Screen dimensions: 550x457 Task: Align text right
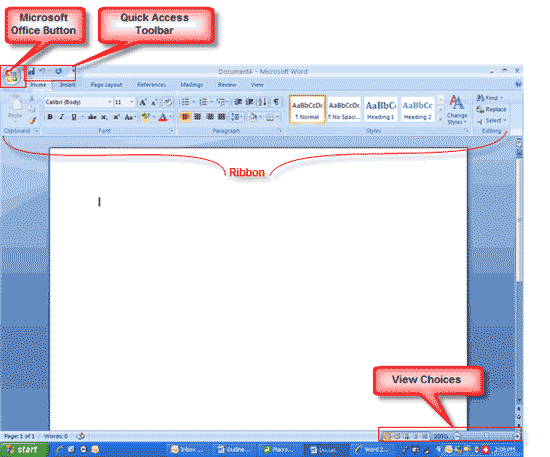click(210, 116)
